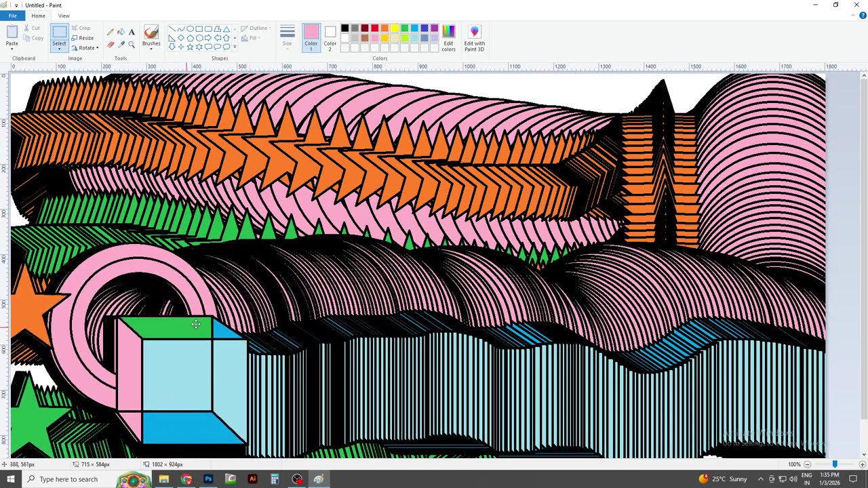Open Edit colors dialog
The width and height of the screenshot is (868, 488).
tap(449, 38)
